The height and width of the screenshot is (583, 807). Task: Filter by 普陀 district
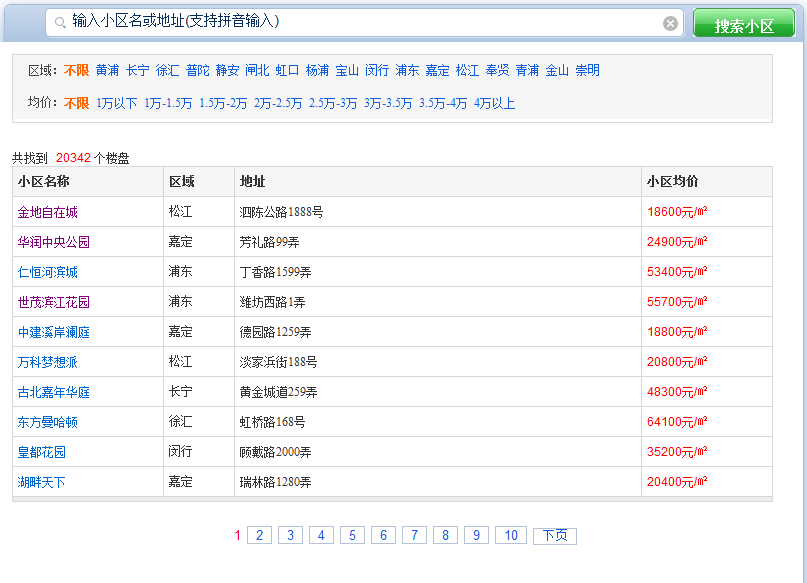point(198,70)
